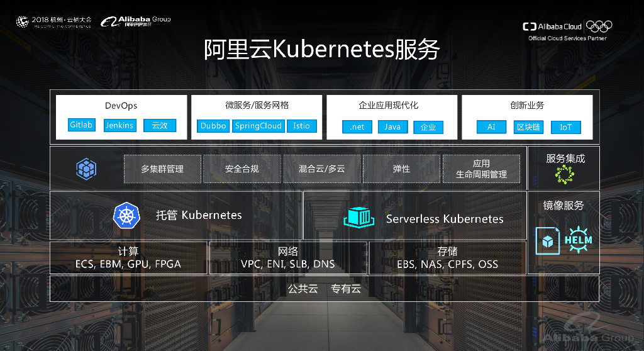Viewport: 644px width, 351px height.
Task: Select the Gitlab tag
Action: click(81, 125)
